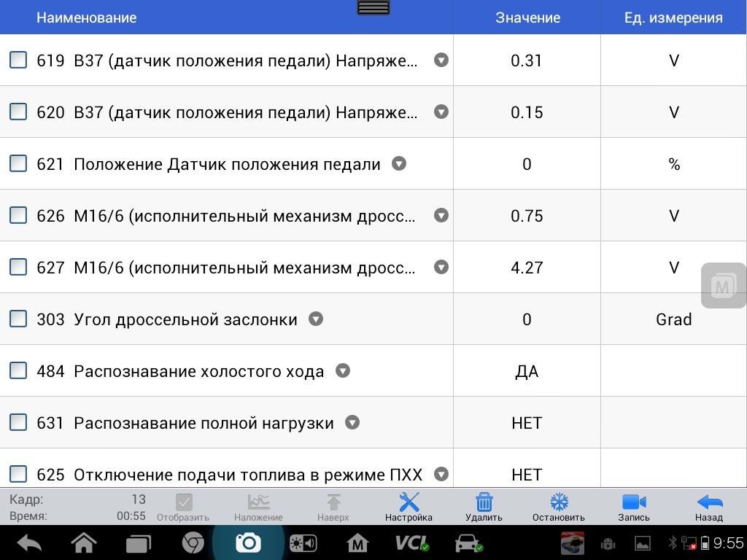
Task: Tap the Удалить trash icon
Action: click(x=484, y=507)
